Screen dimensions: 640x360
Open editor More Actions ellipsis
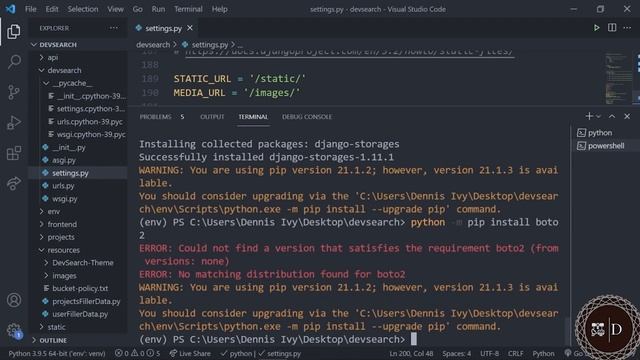627,28
